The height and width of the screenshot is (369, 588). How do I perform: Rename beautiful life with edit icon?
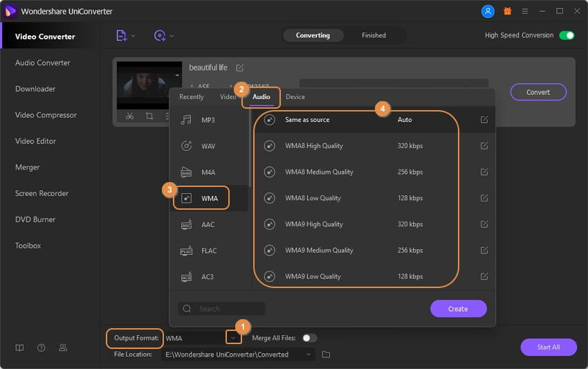[239, 68]
